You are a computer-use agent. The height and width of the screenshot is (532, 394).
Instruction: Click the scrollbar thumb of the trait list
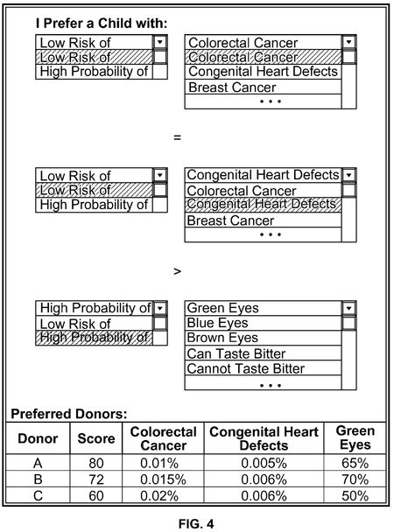click(x=348, y=323)
